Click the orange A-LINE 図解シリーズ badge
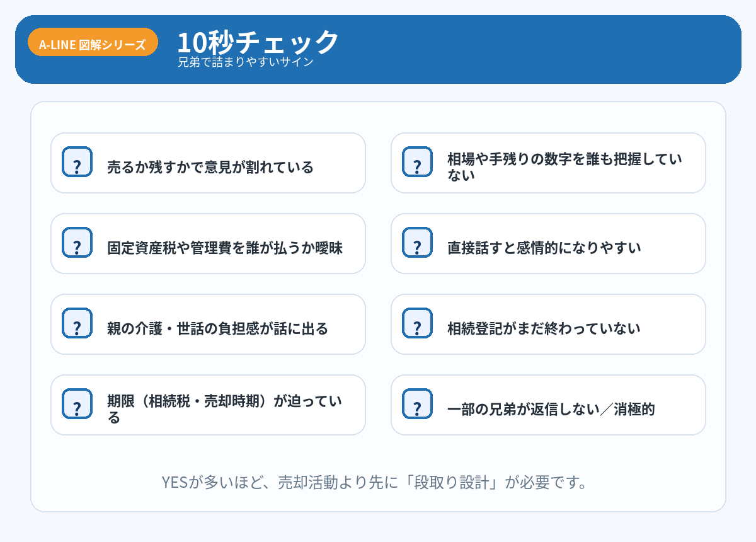756x542 pixels. [93, 45]
